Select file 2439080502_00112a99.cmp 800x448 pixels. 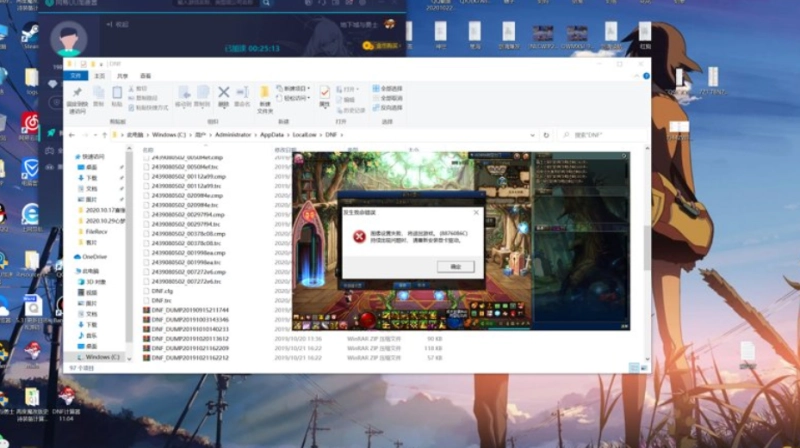(x=185, y=177)
